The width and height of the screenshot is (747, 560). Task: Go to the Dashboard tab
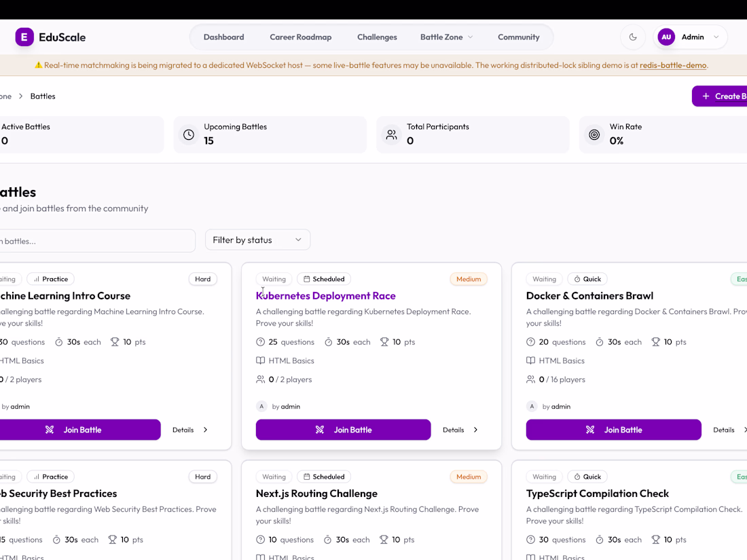click(x=224, y=37)
